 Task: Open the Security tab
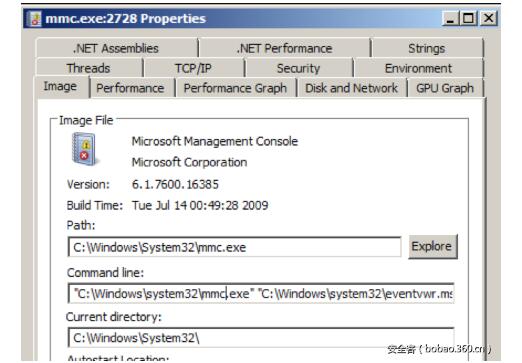coord(299,68)
